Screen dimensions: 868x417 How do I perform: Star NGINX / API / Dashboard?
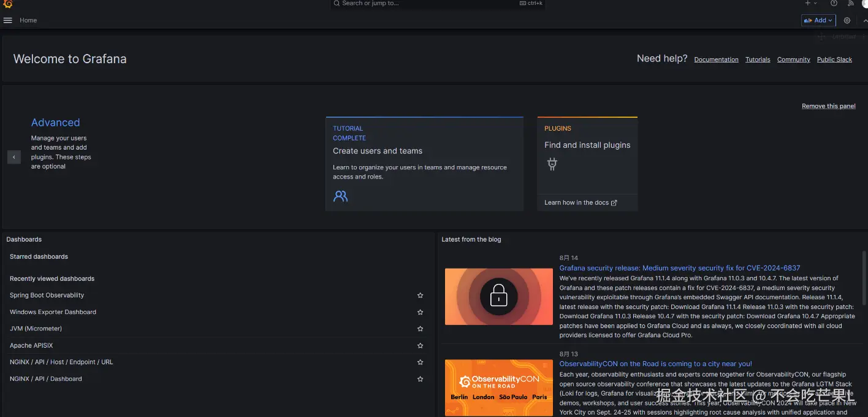pos(421,379)
